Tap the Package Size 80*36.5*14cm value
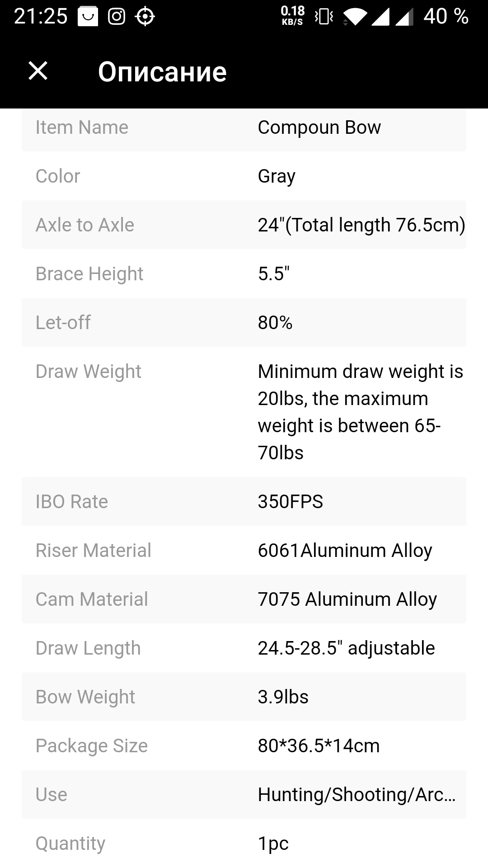488x868 pixels. point(319,745)
